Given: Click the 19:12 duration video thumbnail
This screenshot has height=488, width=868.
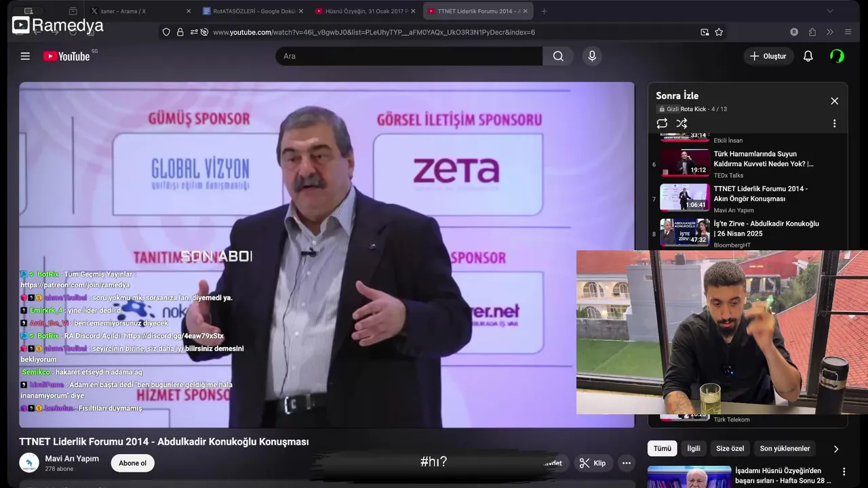Looking at the screenshot, I should (685, 163).
